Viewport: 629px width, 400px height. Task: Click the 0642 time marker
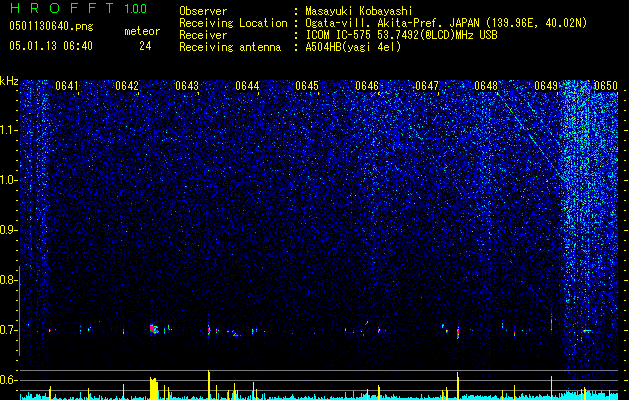coord(127,86)
